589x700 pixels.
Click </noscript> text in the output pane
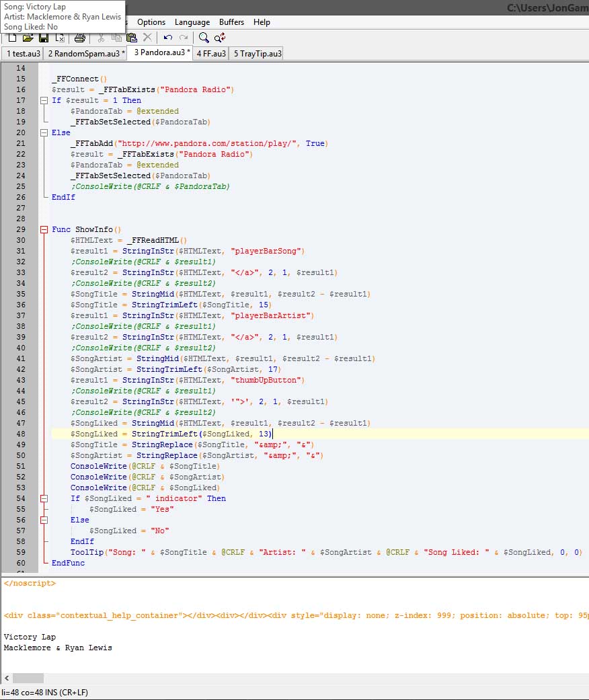pos(30,583)
